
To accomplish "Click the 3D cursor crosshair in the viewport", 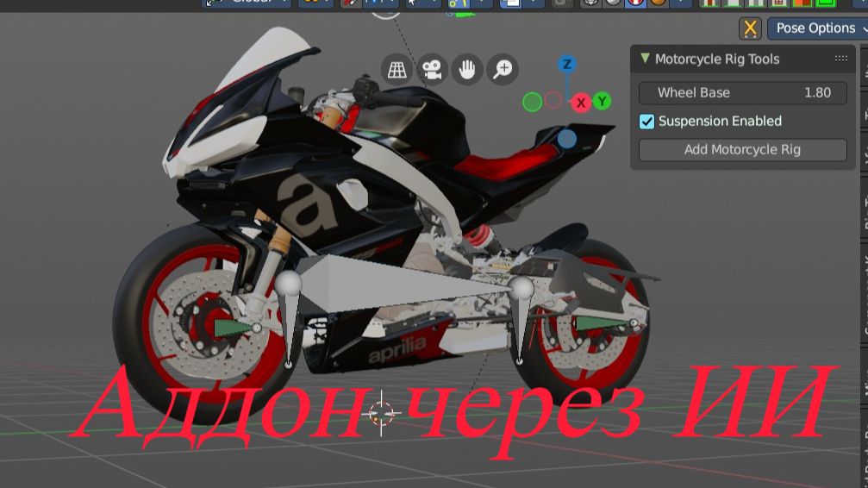I will 381,413.
